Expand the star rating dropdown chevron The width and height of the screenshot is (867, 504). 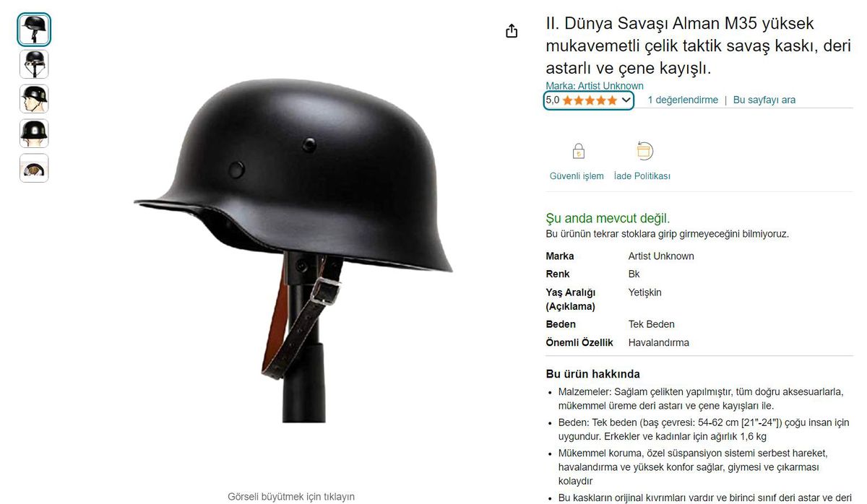pos(626,100)
